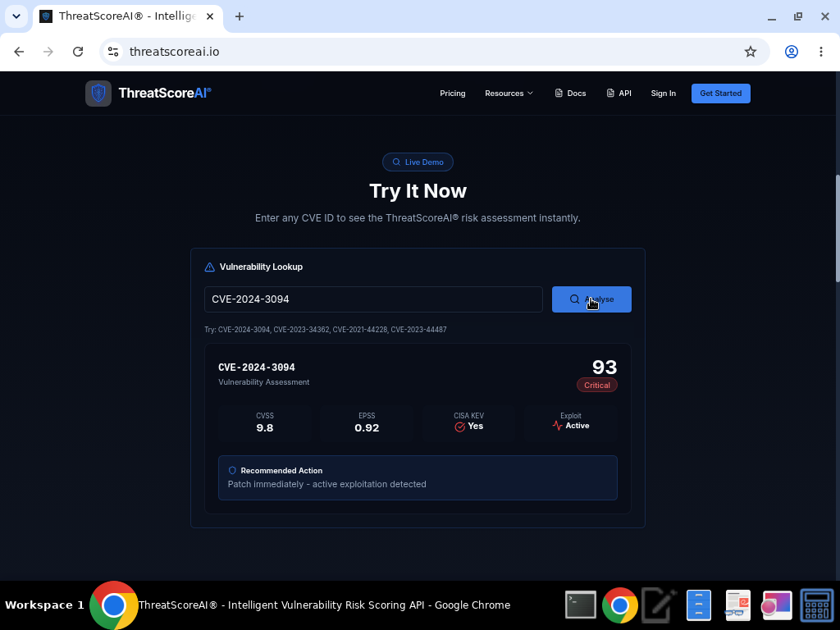The image size is (840, 630).
Task: Open the text editor taskbar icon
Action: [660, 605]
